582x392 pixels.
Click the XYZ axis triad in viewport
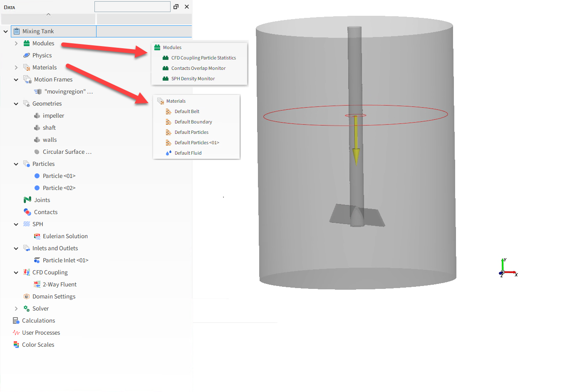pyautogui.click(x=508, y=268)
